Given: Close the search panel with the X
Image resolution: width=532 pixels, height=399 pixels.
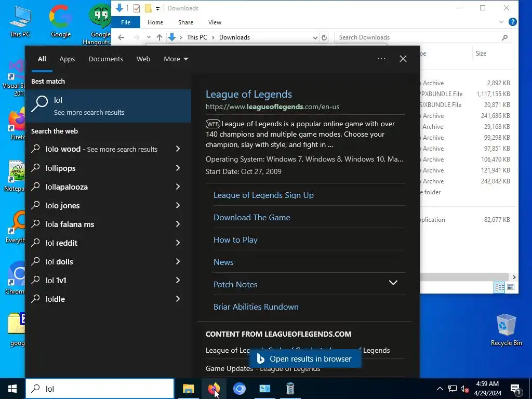Looking at the screenshot, I should 403,59.
